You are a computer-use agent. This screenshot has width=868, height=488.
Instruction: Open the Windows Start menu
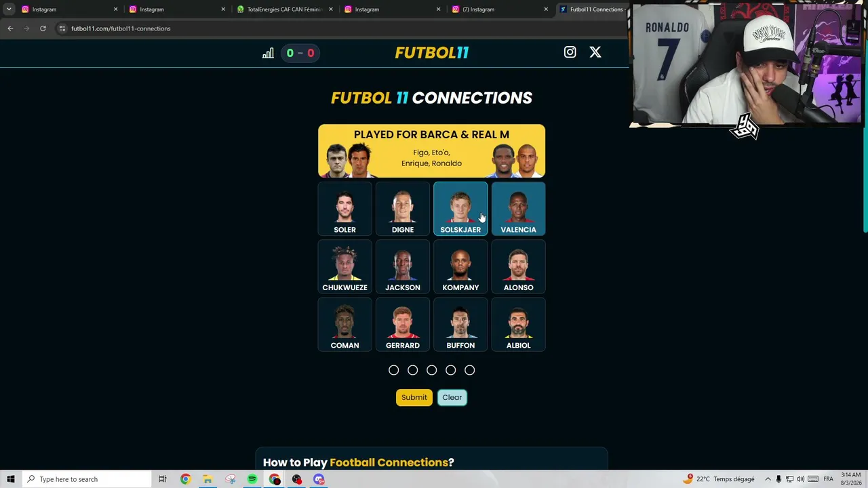pos(11,479)
